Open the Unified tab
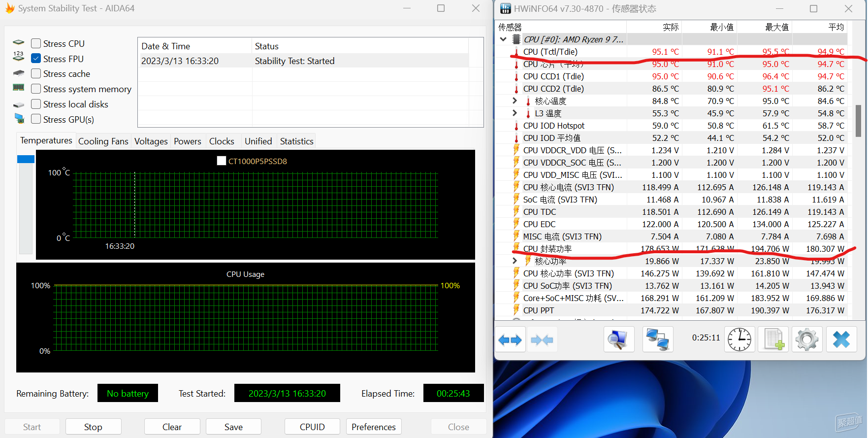This screenshot has height=438, width=868. pyautogui.click(x=258, y=141)
